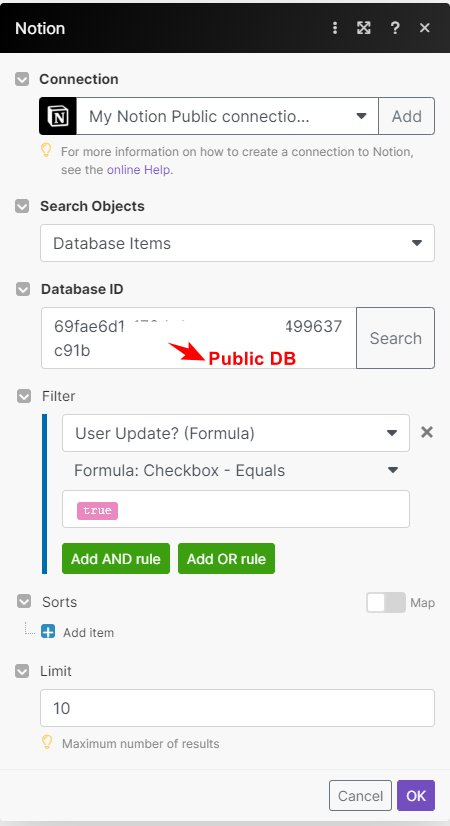Open the three-dot options menu in header
This screenshot has height=826, width=450.
coord(335,28)
